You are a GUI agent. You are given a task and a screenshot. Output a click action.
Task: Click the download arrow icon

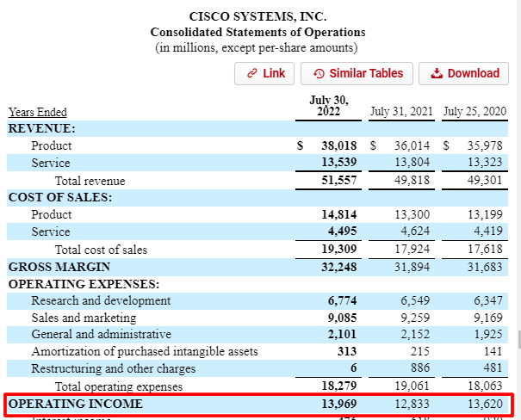pos(437,73)
